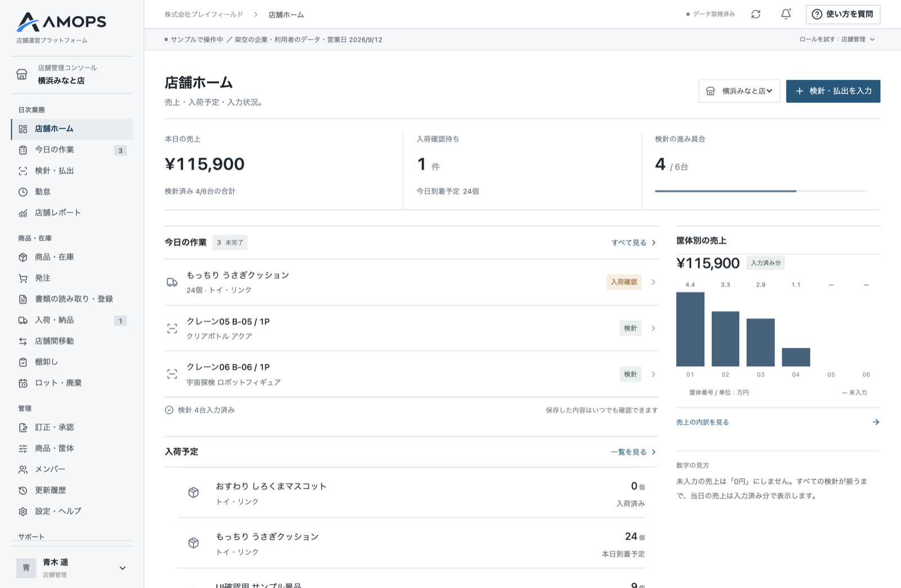Click the すべて見る link
The image size is (901, 588).
pos(634,243)
